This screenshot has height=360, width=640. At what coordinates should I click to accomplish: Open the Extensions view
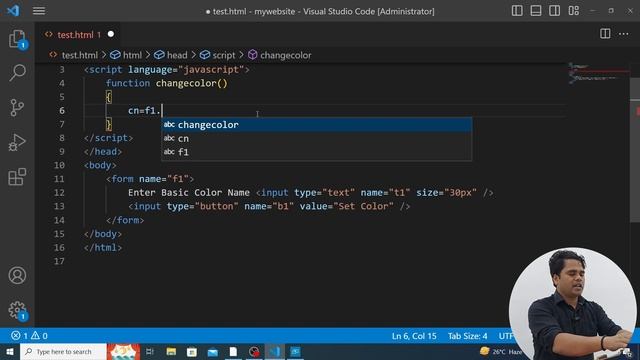(17, 177)
